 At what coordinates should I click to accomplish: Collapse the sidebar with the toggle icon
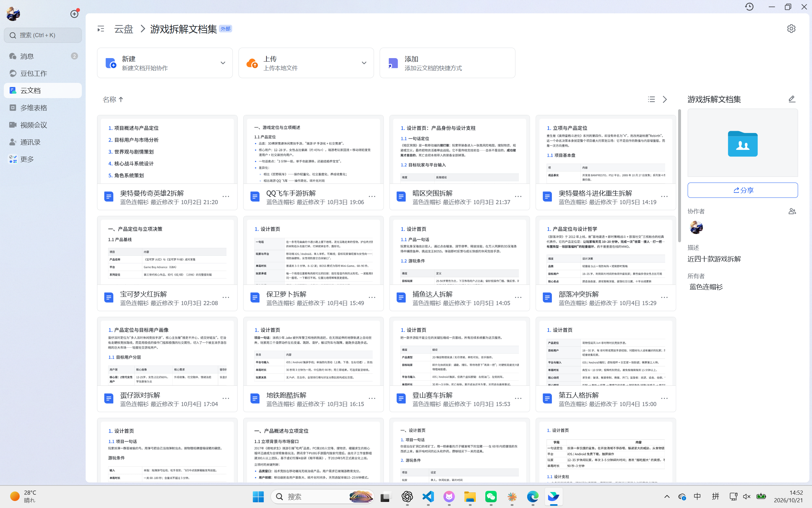pyautogui.click(x=101, y=29)
